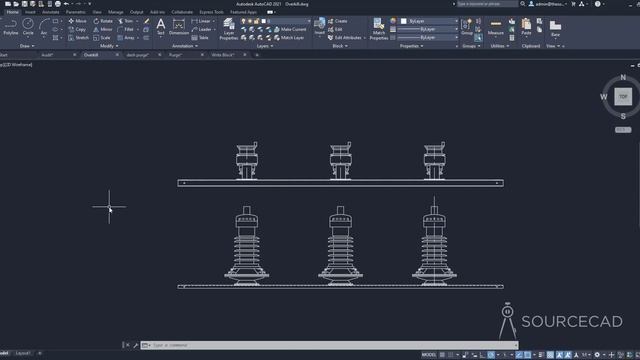Open the Insert ribbon tab
The height and width of the screenshot is (360, 640).
click(30, 12)
